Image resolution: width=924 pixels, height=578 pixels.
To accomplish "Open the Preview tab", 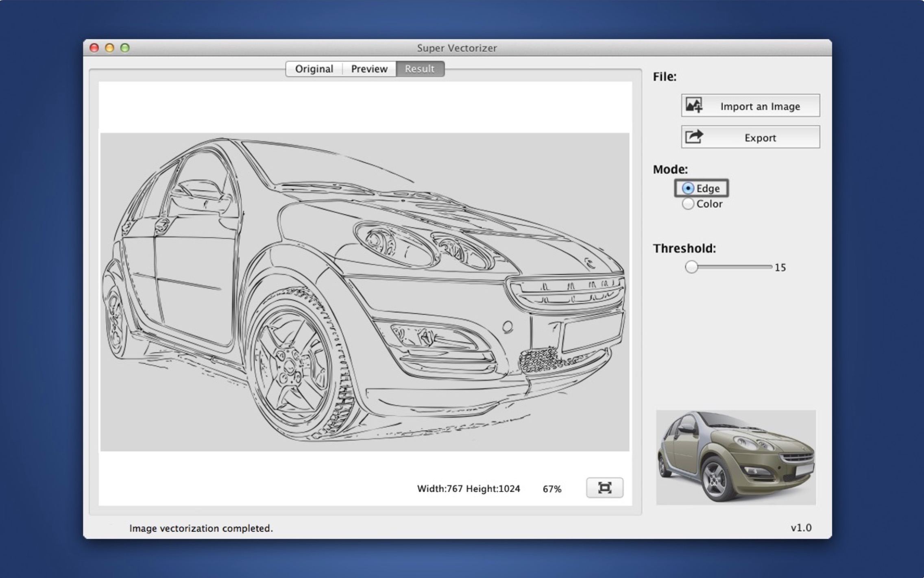I will point(369,69).
